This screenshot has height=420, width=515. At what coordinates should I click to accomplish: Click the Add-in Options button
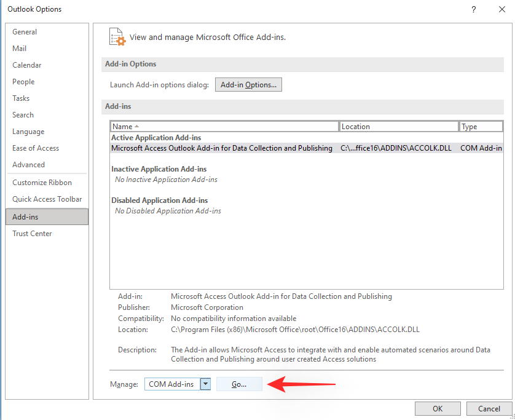coord(248,85)
